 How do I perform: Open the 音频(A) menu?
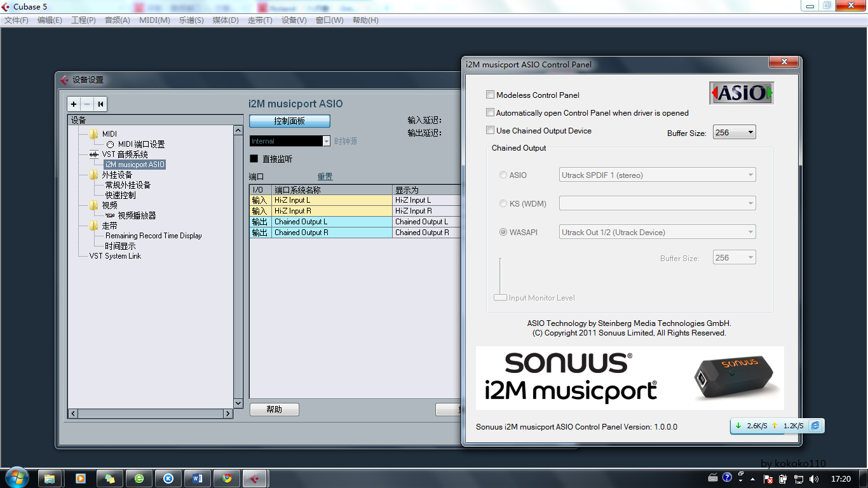117,20
